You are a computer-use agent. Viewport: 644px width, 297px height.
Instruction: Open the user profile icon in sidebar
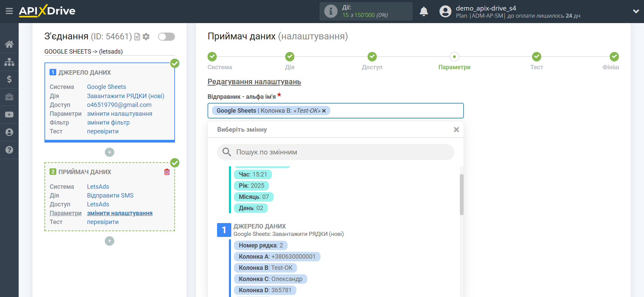tap(9, 132)
